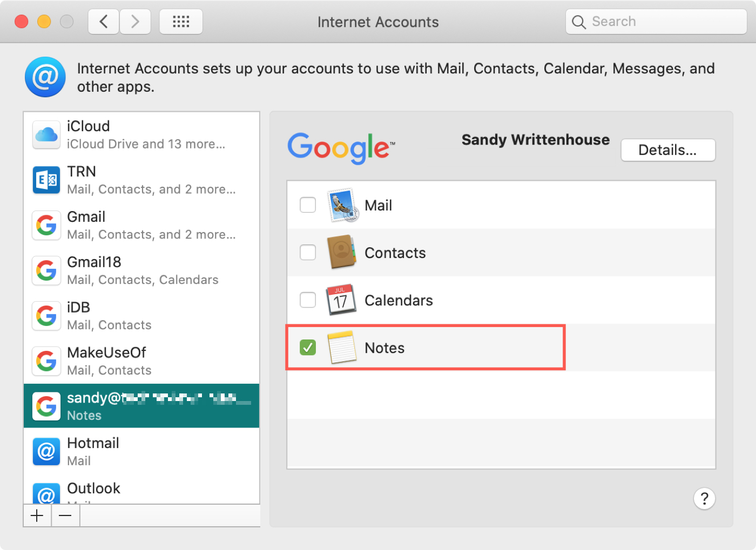Click the Gmail18 account Google icon
This screenshot has width=756, height=550.
(46, 270)
